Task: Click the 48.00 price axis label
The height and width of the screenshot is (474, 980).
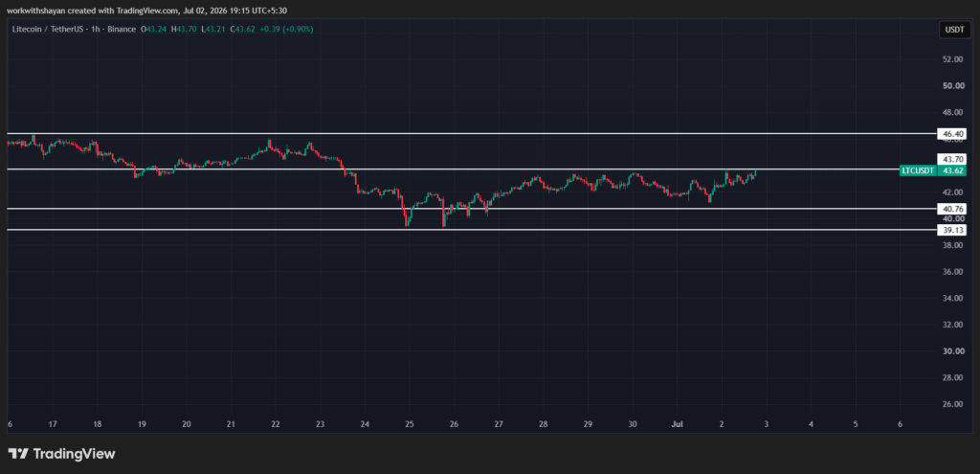Action: (x=952, y=113)
